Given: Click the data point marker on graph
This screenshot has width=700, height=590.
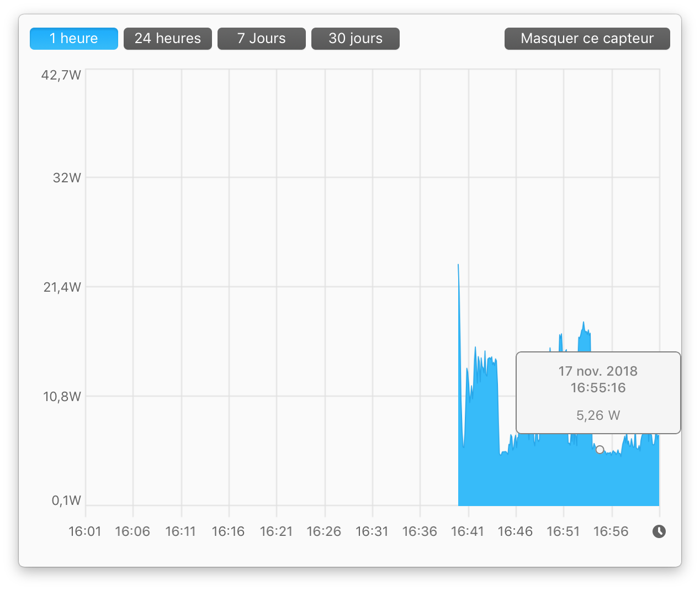Looking at the screenshot, I should 600,450.
